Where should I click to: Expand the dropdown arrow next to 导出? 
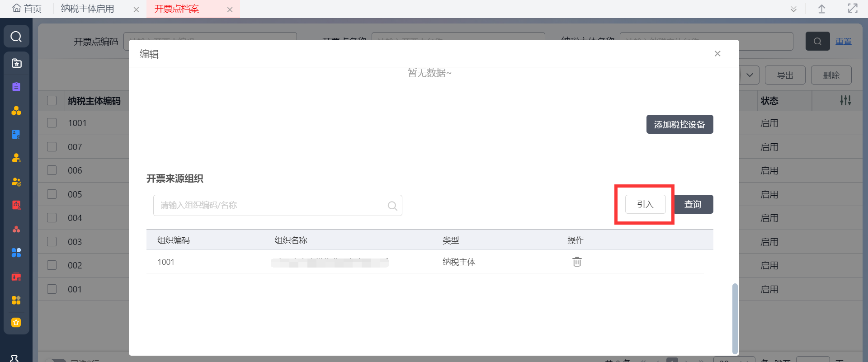point(750,75)
